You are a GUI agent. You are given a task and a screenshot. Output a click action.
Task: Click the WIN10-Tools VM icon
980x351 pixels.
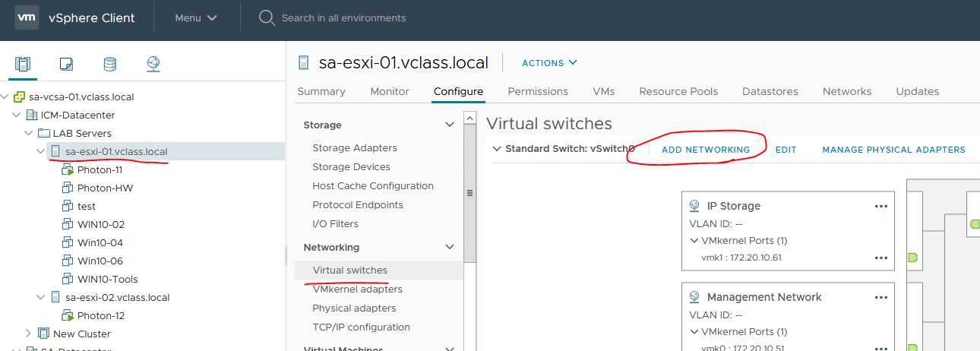pyautogui.click(x=67, y=280)
